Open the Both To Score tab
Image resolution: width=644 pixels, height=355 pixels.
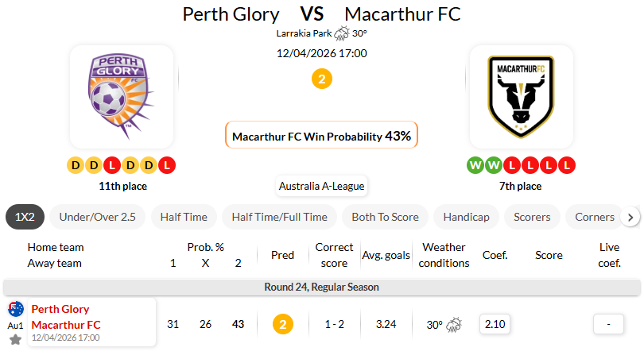click(385, 217)
